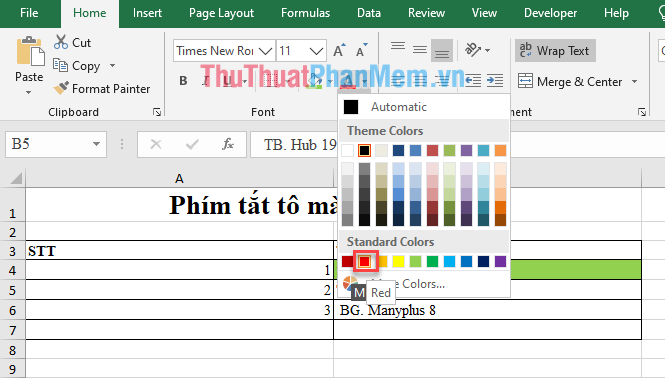Cut the selection with the scissors icon
This screenshot has width=665, height=378.
point(61,42)
